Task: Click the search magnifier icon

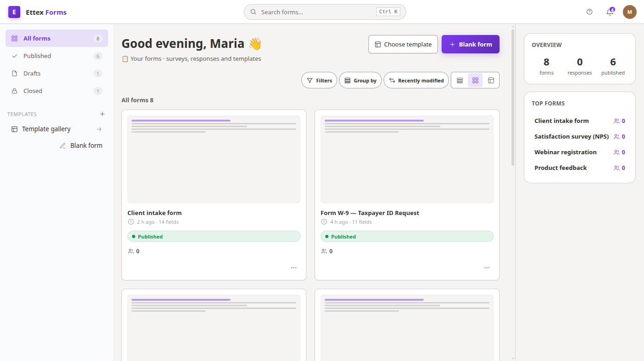Action: tap(253, 12)
